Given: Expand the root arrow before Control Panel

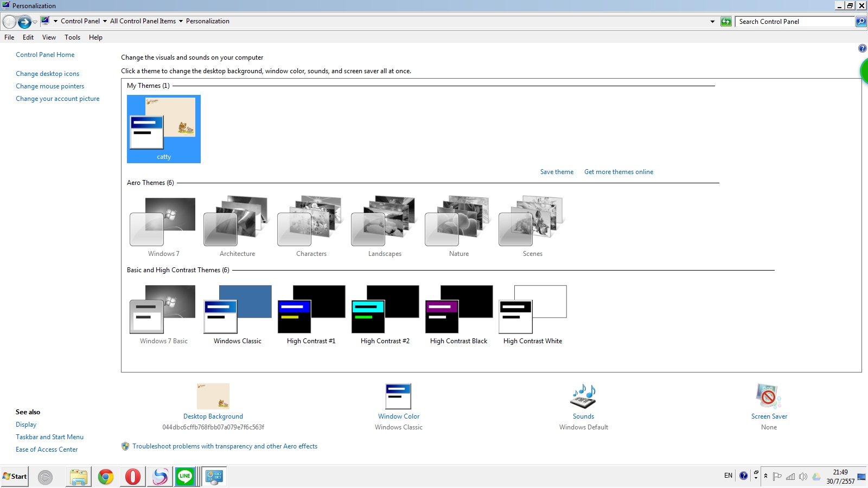Looking at the screenshot, I should 55,22.
